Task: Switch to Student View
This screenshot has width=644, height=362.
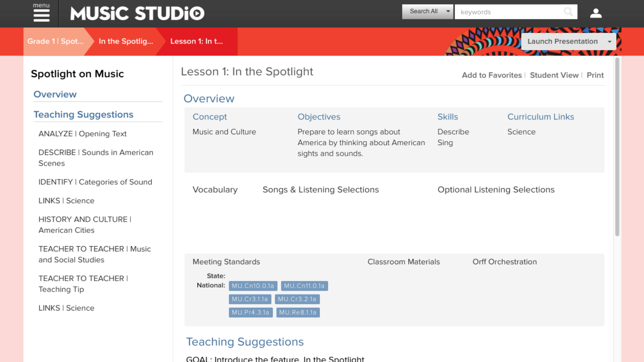Action: 554,75
